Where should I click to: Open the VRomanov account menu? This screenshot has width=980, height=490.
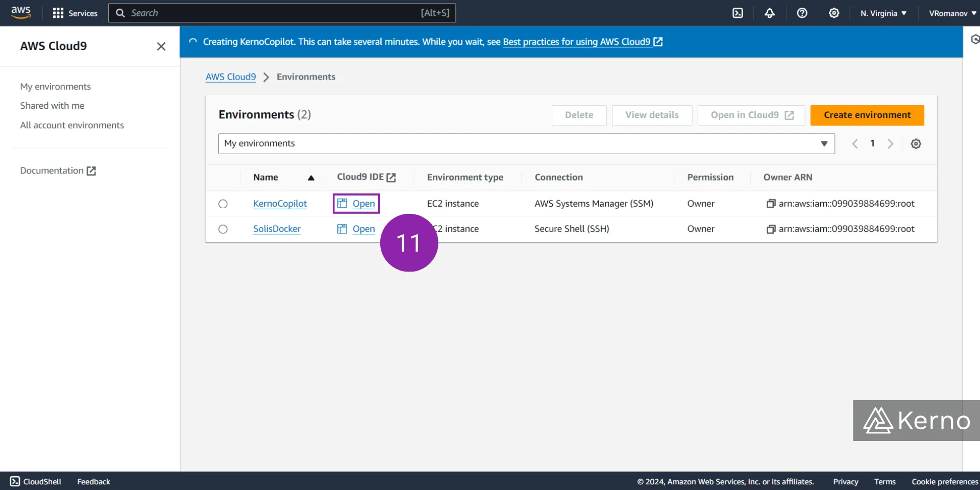[952, 13]
